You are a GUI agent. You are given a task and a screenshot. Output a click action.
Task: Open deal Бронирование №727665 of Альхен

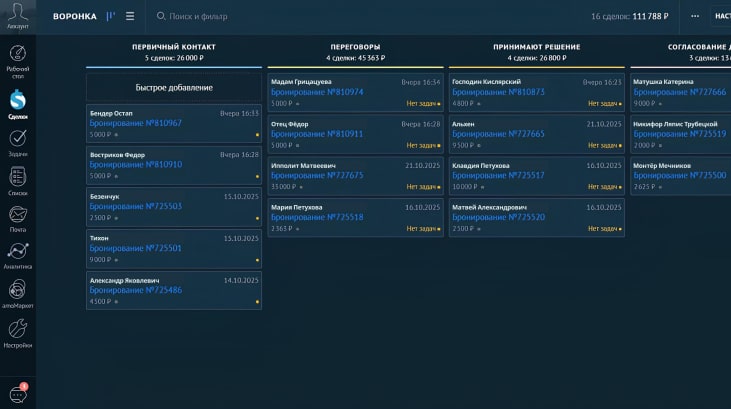[499, 133]
